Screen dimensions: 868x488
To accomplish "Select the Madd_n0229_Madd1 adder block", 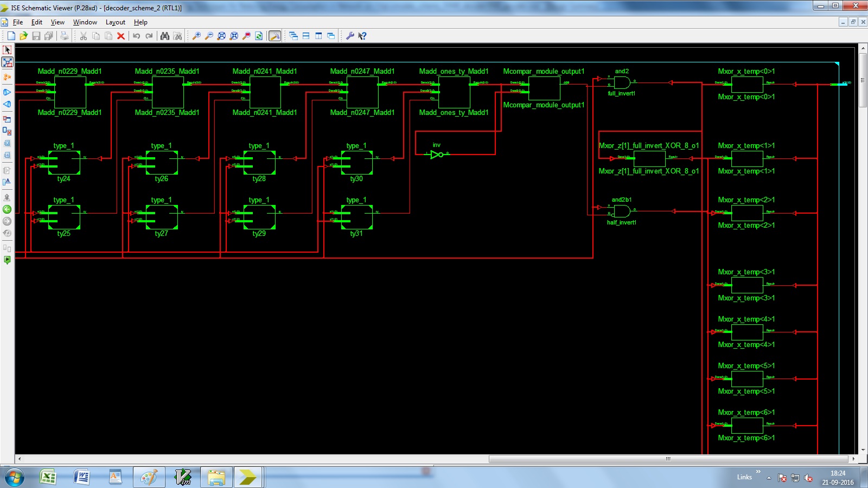I will tap(70, 92).
